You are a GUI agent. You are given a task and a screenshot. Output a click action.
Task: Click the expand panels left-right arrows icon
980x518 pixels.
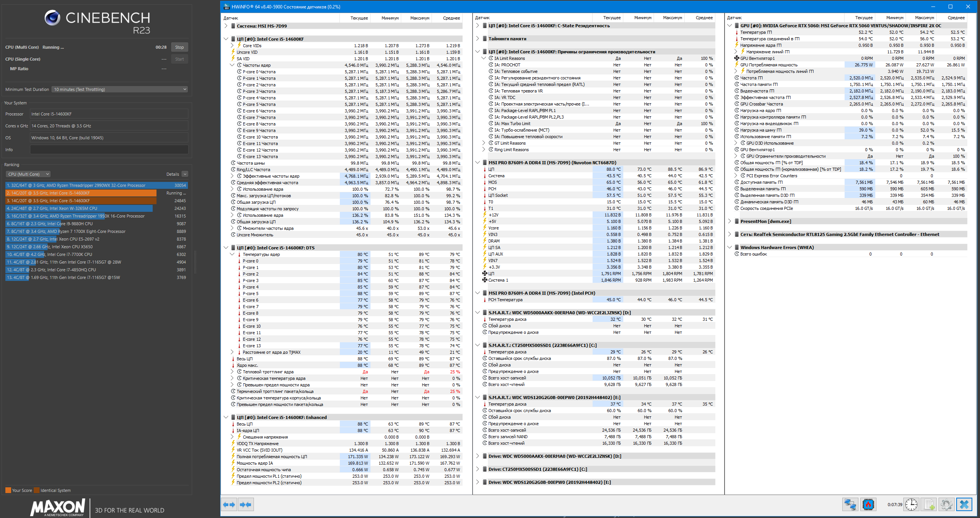[229, 505]
